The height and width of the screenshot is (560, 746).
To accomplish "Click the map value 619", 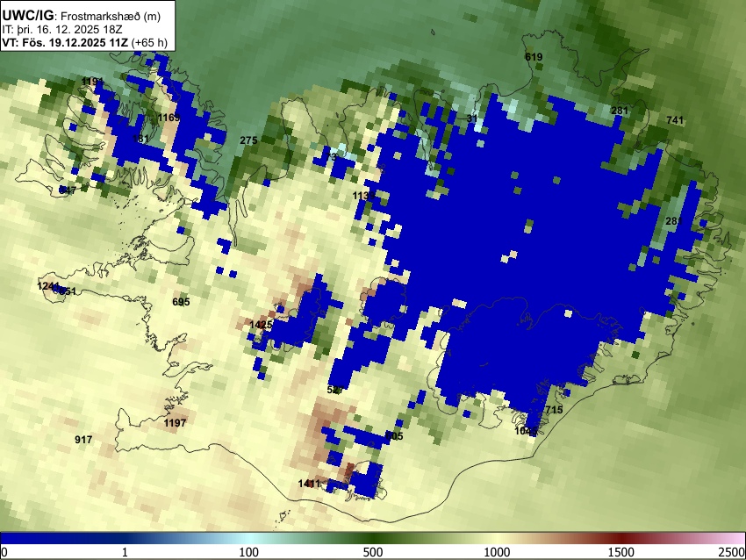I will click(534, 57).
